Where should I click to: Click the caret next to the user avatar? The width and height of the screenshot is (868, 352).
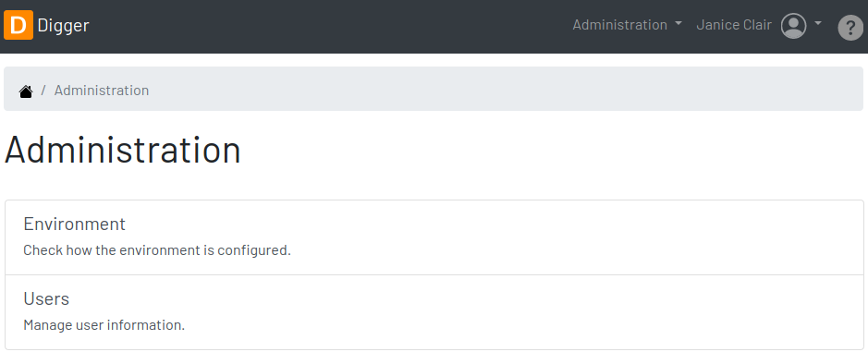[x=818, y=24]
